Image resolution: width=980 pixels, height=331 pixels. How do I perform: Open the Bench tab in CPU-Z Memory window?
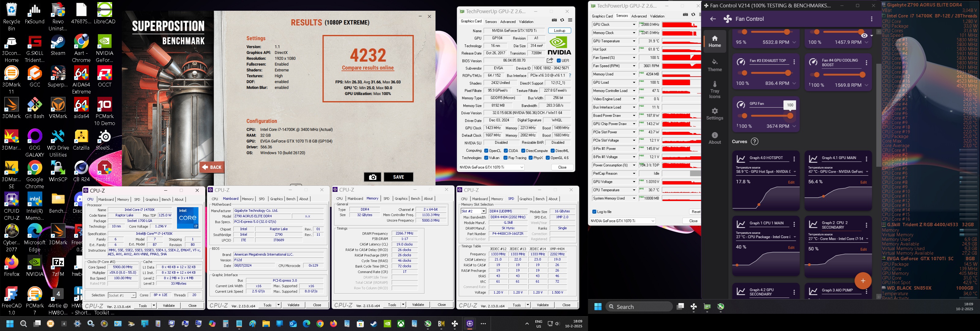[416, 199]
